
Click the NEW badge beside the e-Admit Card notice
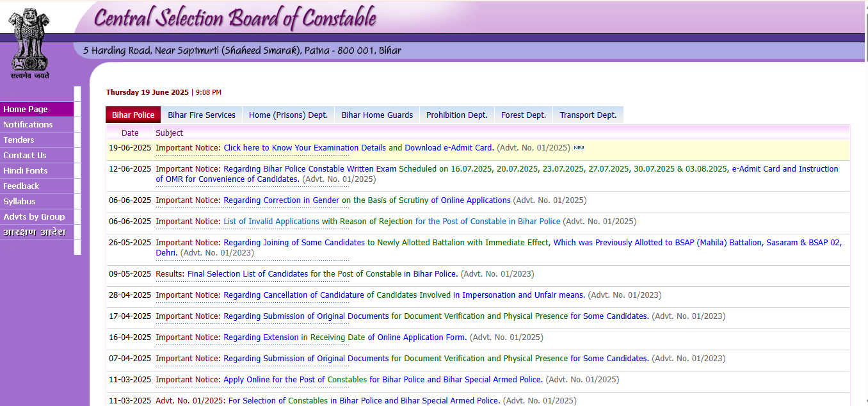[x=579, y=148]
